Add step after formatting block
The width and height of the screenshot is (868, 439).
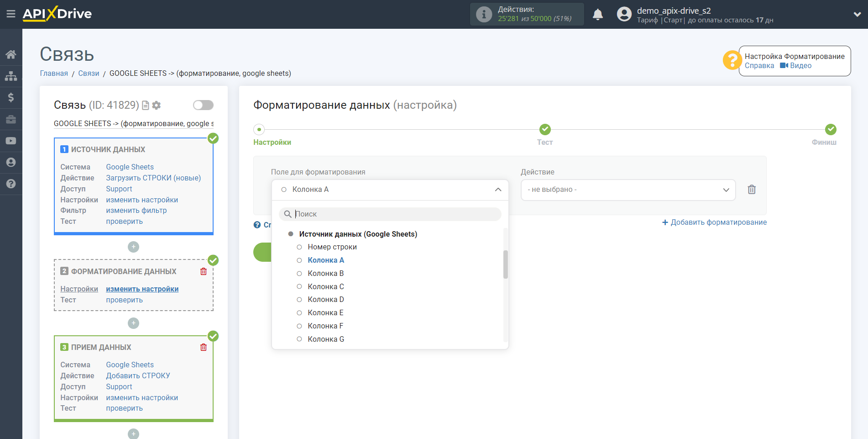(x=133, y=323)
